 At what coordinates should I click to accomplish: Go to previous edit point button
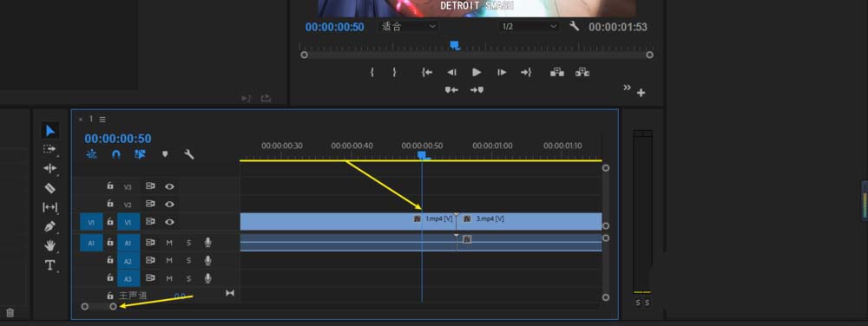tap(451, 90)
